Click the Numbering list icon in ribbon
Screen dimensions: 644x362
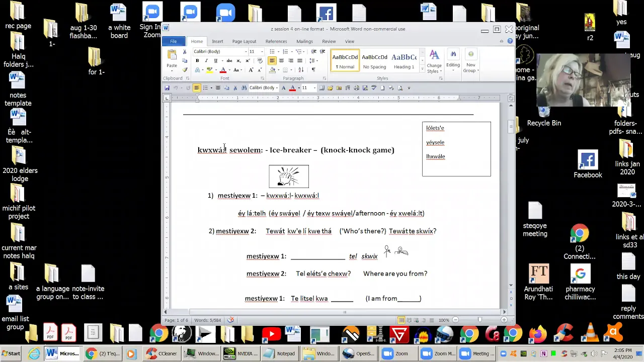coord(285,52)
